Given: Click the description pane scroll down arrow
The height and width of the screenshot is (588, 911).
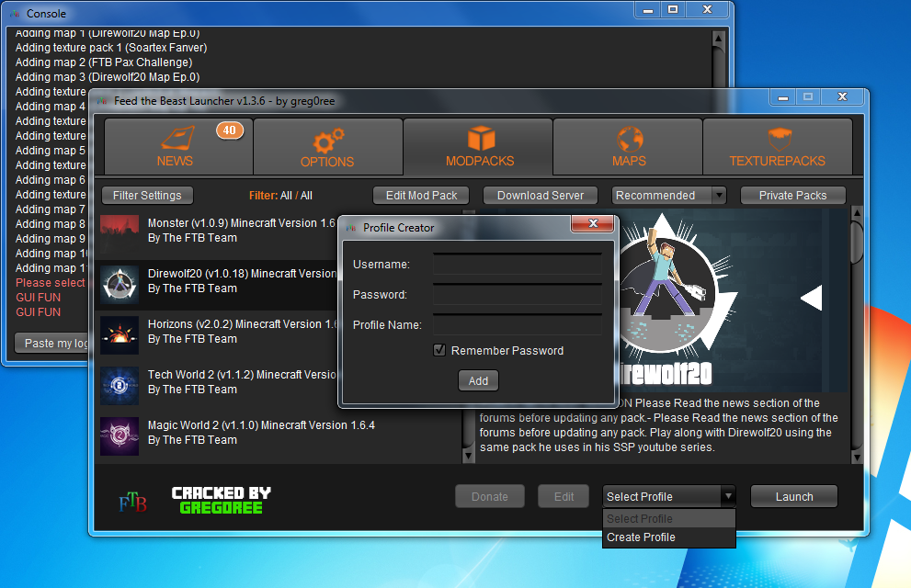Looking at the screenshot, I should (857, 458).
